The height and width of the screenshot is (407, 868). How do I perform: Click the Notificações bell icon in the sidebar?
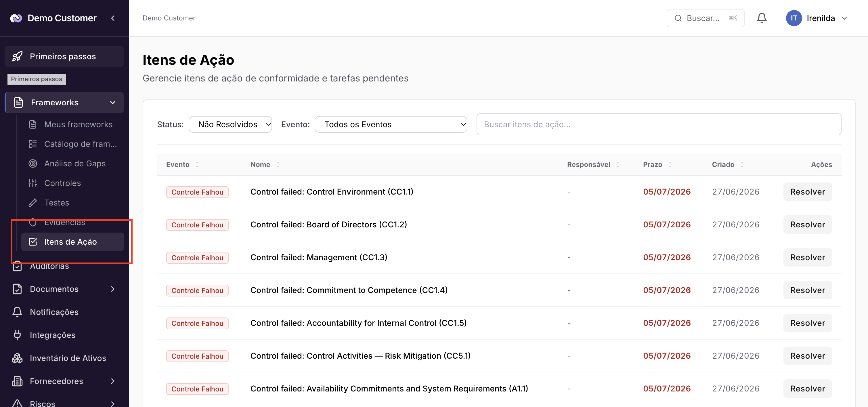tap(17, 312)
